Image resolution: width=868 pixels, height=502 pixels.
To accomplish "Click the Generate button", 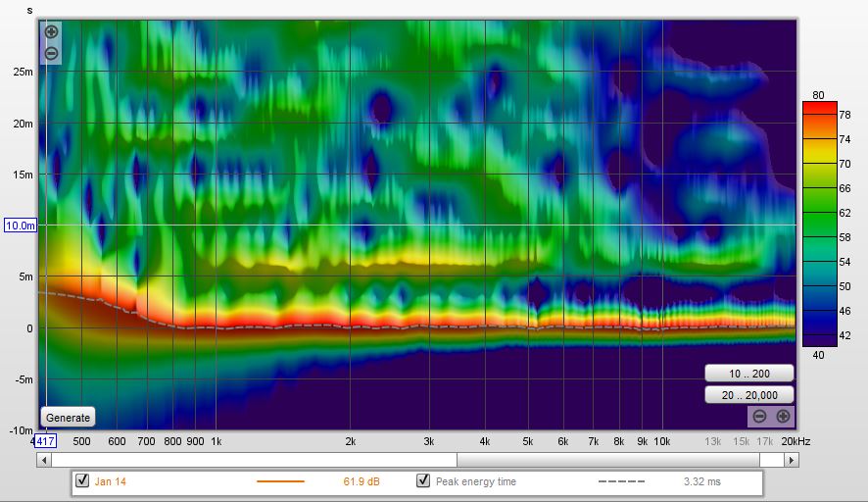I will pyautogui.click(x=68, y=418).
